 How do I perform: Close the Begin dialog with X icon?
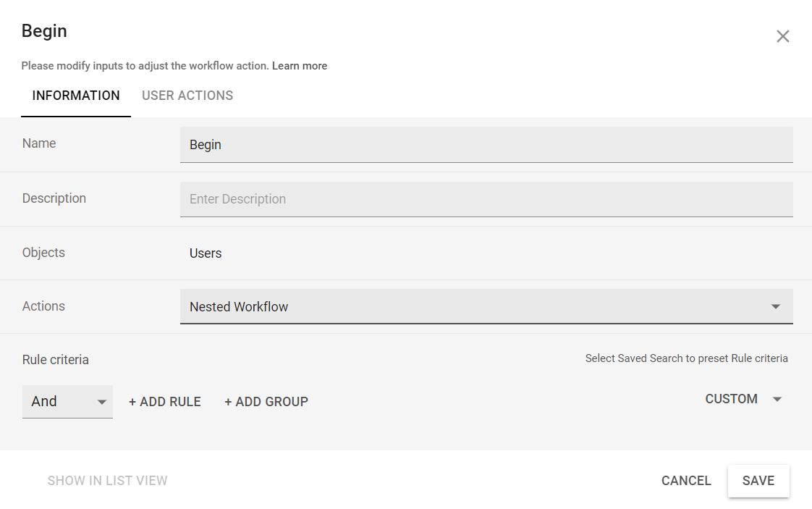coord(782,36)
